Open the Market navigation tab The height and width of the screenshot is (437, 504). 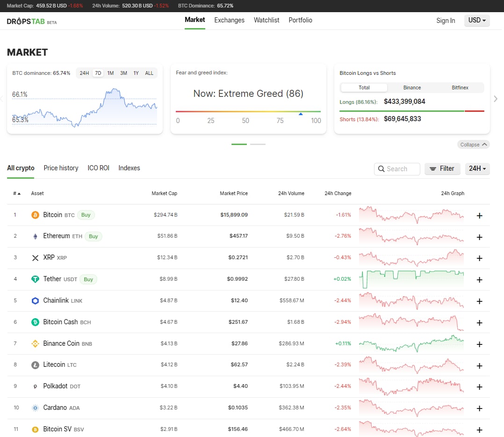[x=195, y=20]
